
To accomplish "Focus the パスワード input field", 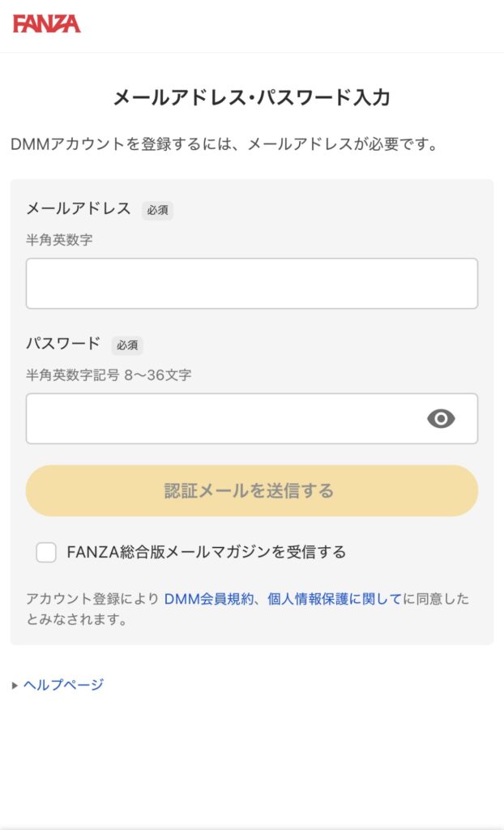I will [x=223, y=418].
